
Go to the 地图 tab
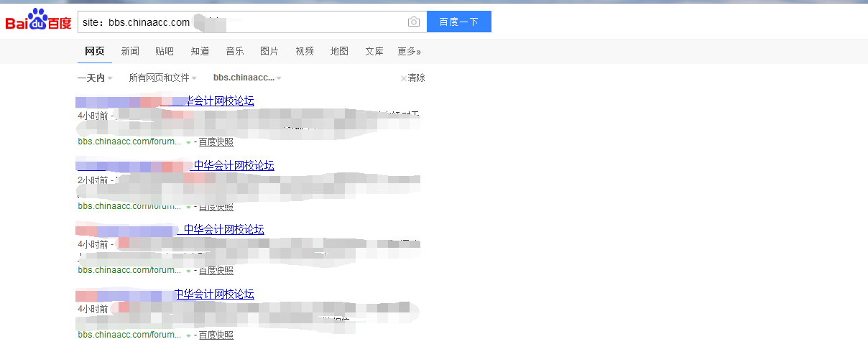(339, 51)
